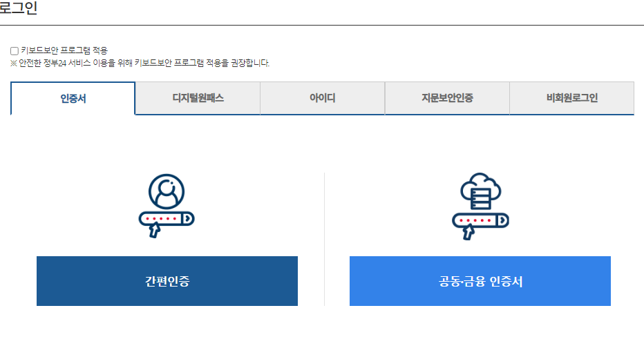
Task: Choose the 공동·금융 인증서 button
Action: [x=480, y=281]
